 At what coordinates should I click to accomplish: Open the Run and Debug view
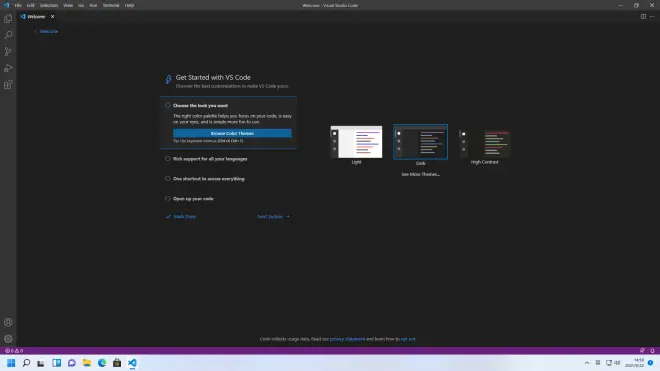8,68
